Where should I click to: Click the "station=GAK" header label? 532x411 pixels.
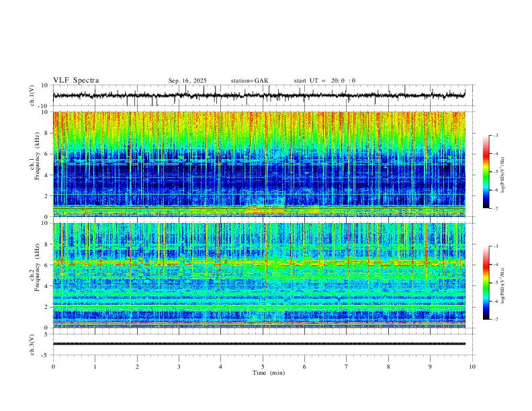tap(249, 81)
